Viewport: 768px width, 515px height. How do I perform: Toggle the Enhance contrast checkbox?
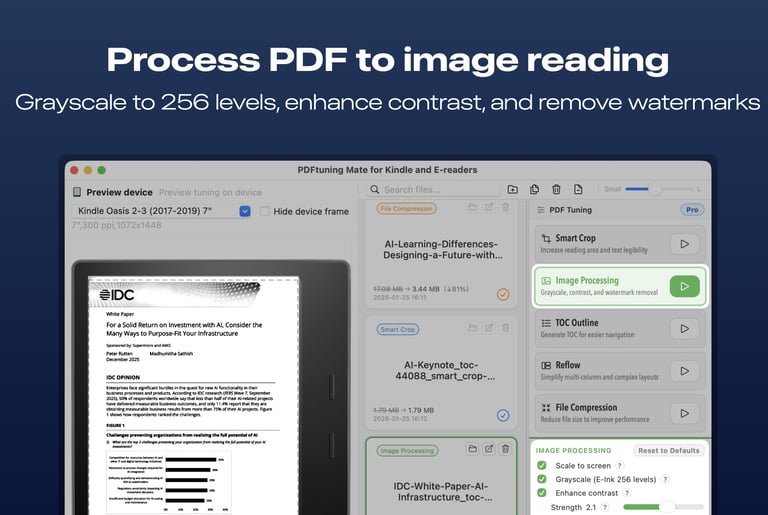(x=542, y=493)
